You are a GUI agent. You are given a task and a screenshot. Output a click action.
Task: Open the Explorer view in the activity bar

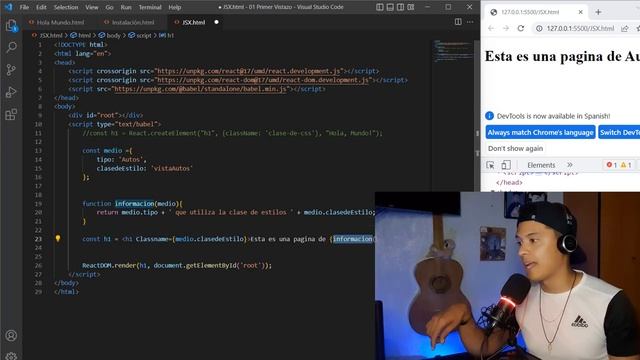click(x=11, y=26)
